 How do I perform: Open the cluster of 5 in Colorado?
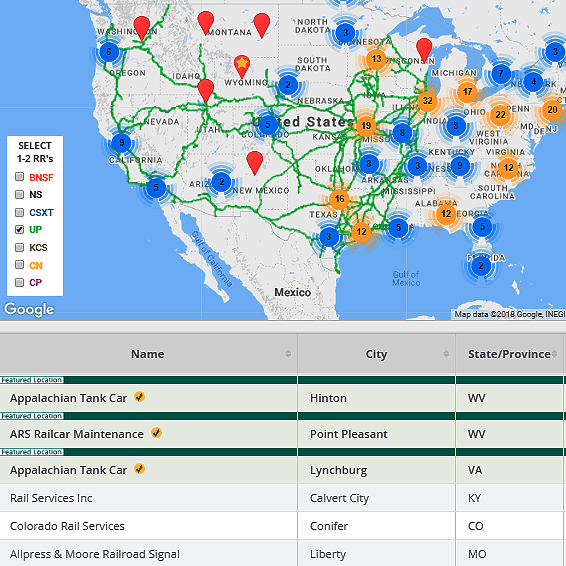click(x=268, y=125)
